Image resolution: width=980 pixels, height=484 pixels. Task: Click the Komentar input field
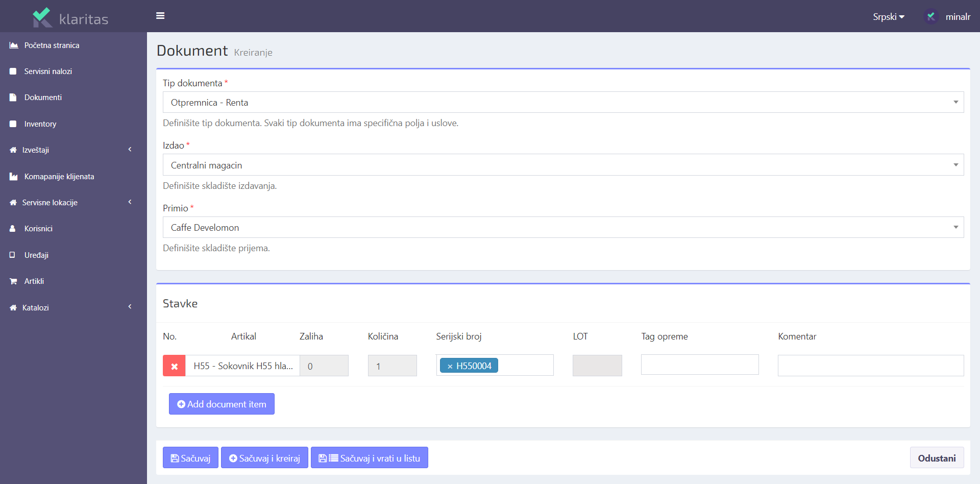870,366
